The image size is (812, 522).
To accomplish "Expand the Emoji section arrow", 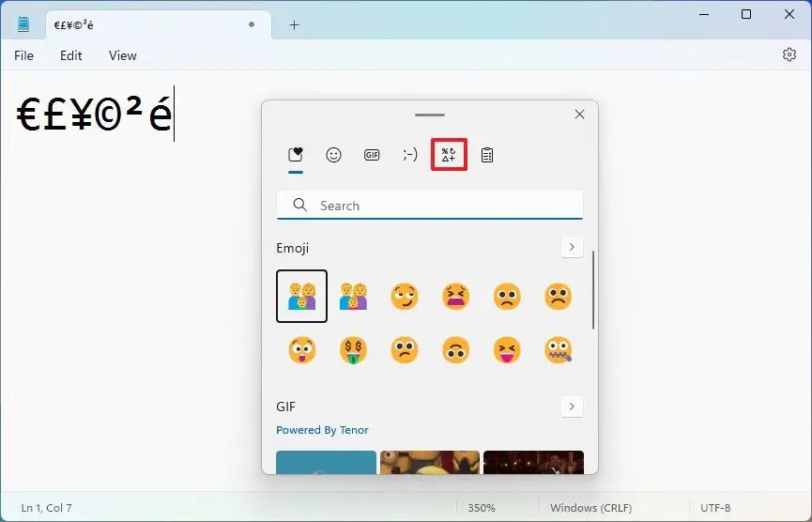I will pyautogui.click(x=571, y=248).
